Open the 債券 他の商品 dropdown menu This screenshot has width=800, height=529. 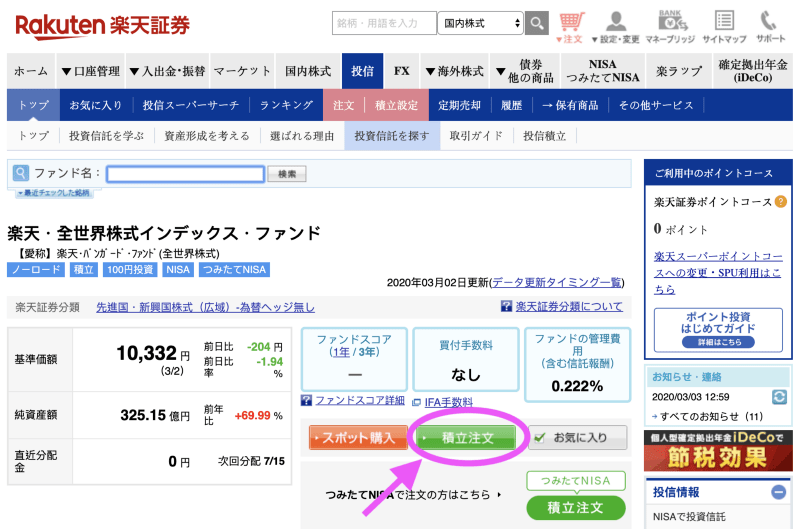[x=524, y=71]
